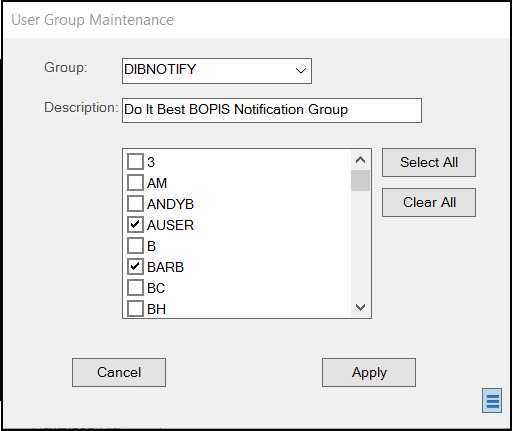Click the Select All button
The height and width of the screenshot is (431, 512).
click(x=429, y=162)
